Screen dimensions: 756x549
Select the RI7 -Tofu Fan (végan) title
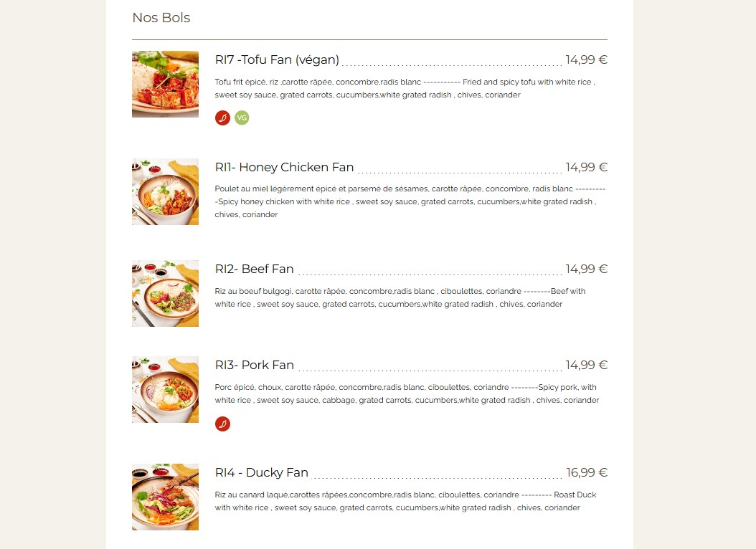pyautogui.click(x=278, y=59)
